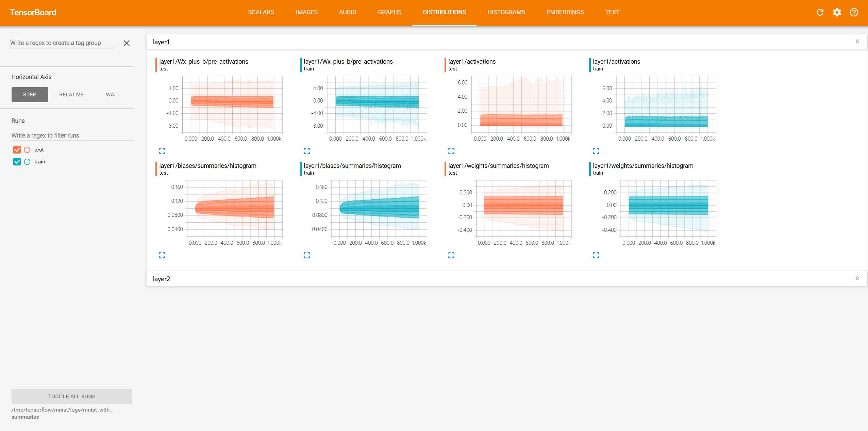Click TOGGLE ALL RUNS button

(71, 396)
